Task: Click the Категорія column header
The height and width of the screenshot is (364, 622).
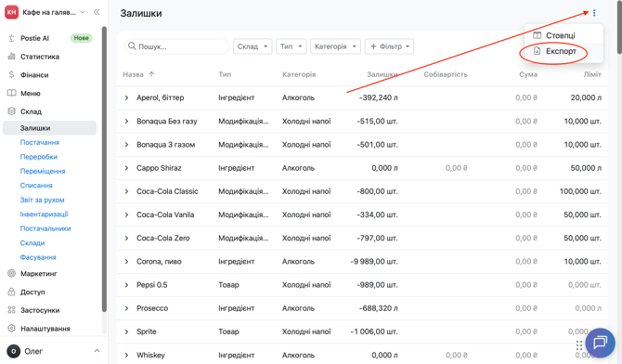Action: coord(299,74)
